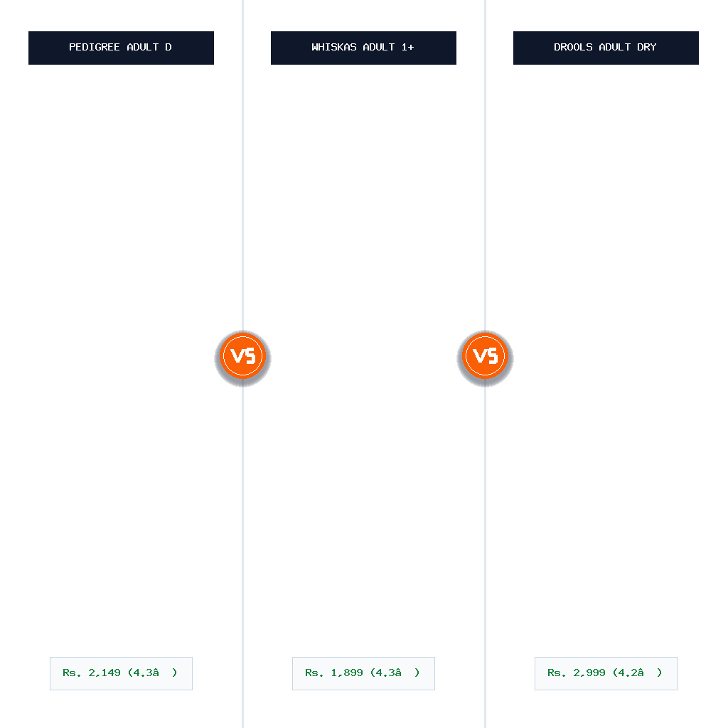728x728 pixels.
Task: Click the VS badge between Whiskas and Drools
Action: coord(485,356)
